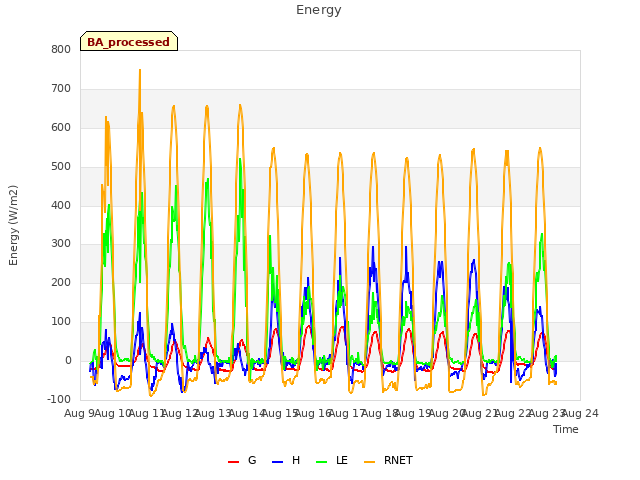The image size is (640, 480).
Task: Click the tallest RNET peak near 750
Action: [140, 70]
